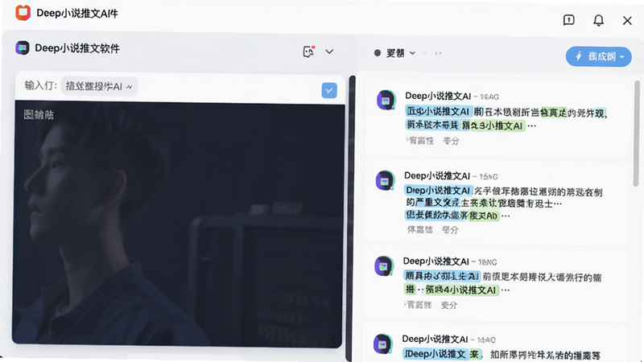Viewport: 644px width, 362px height.
Task: Click the first action link under the third message
Action: click(418, 305)
